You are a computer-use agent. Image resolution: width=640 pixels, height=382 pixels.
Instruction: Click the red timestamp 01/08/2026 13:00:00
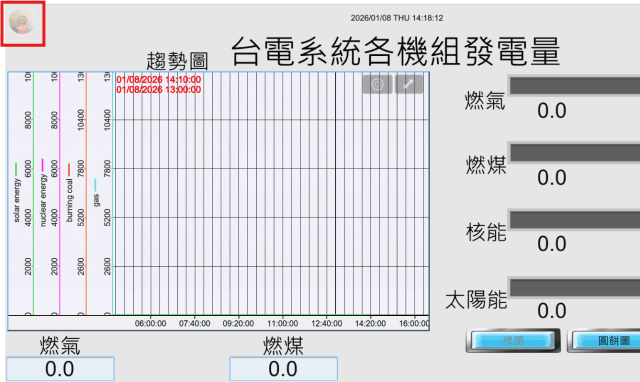pos(158,89)
